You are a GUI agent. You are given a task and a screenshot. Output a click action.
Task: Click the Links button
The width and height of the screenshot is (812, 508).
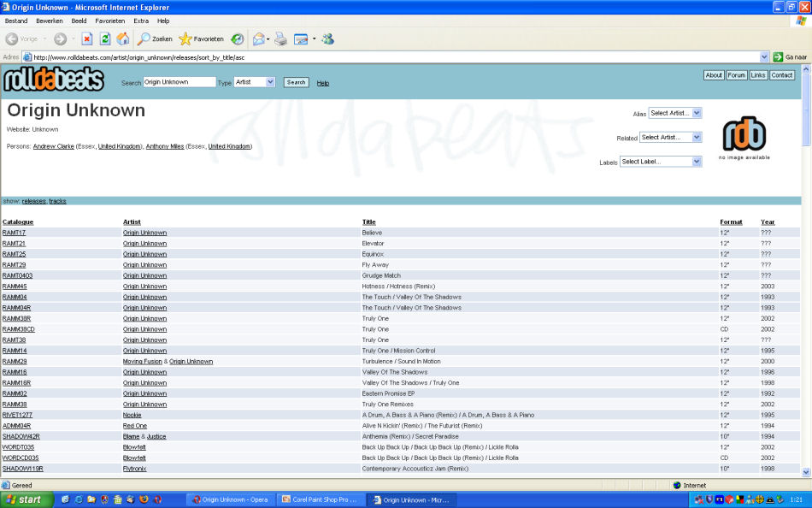coord(758,75)
